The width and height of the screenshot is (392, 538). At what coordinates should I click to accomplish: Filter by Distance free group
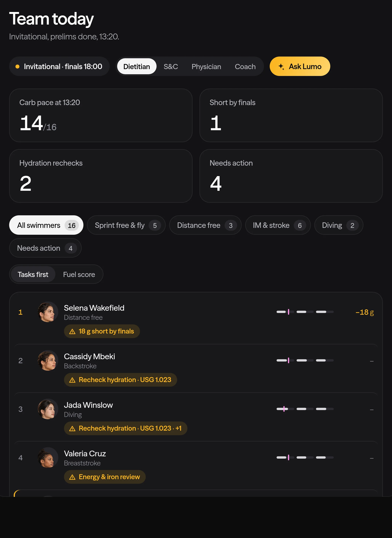point(205,225)
